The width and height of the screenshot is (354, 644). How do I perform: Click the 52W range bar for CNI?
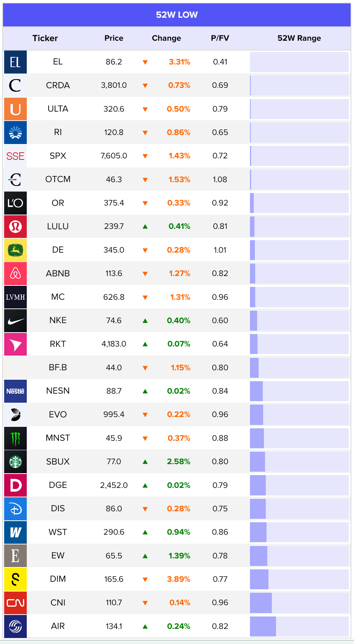click(299, 603)
